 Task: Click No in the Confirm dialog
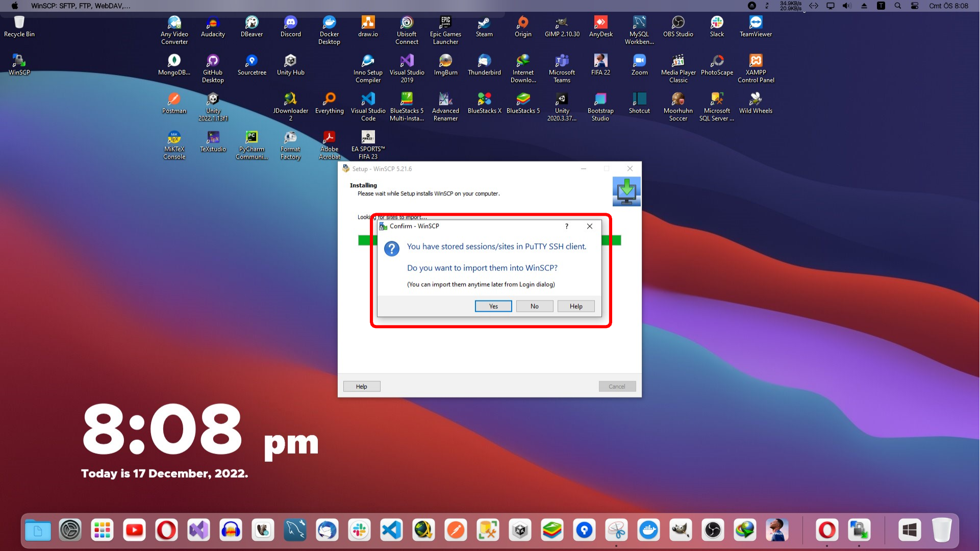coord(535,306)
